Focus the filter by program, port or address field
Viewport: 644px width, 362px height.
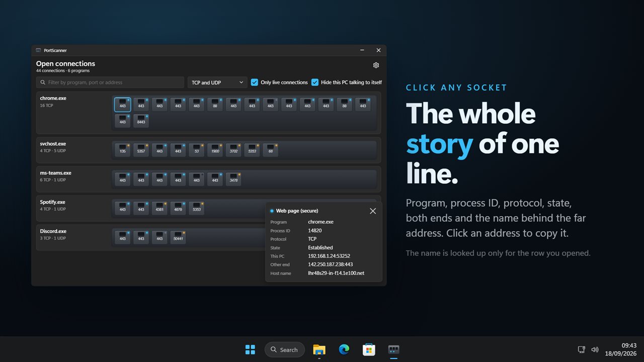[110, 82]
